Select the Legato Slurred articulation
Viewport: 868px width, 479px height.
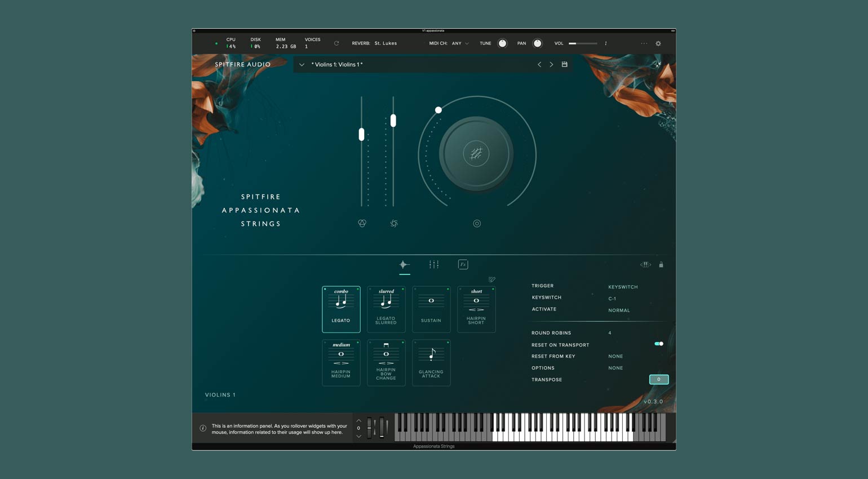pos(386,309)
